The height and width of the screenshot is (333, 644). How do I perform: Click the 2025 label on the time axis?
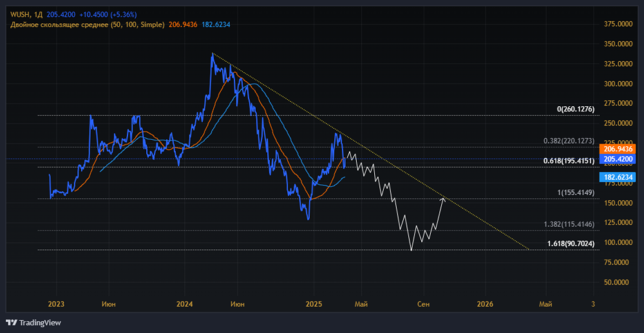314,304
